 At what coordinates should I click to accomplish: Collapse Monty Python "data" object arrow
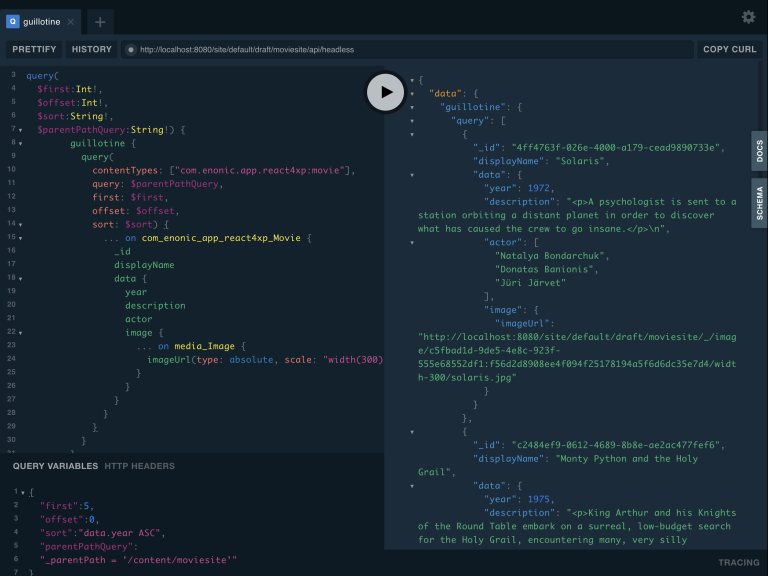pos(412,486)
